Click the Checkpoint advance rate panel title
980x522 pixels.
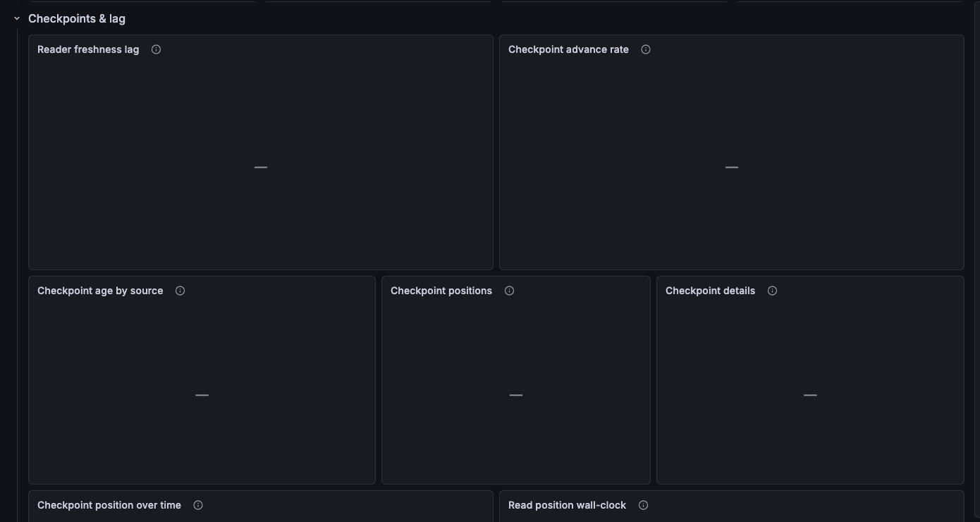(x=568, y=49)
